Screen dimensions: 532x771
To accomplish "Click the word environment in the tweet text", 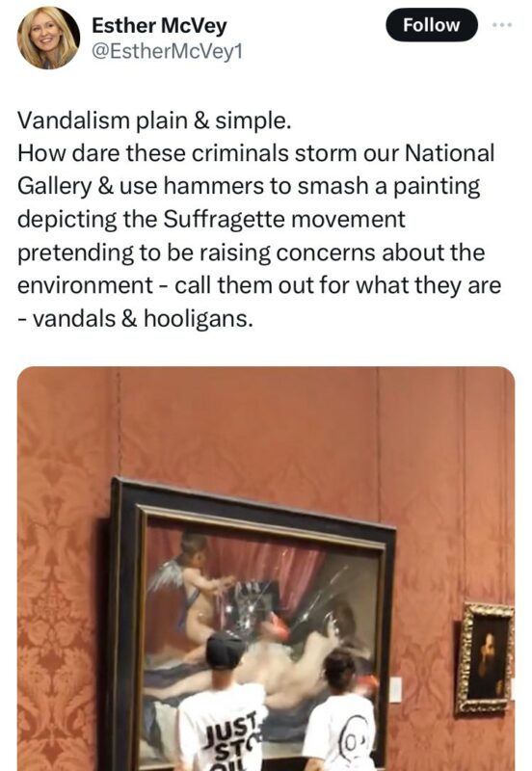I will click(x=86, y=285).
